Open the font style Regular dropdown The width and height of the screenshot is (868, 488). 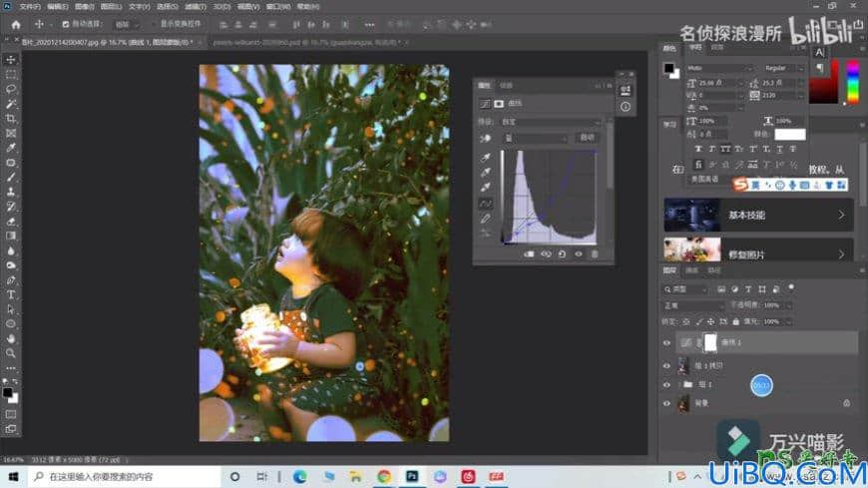point(783,68)
